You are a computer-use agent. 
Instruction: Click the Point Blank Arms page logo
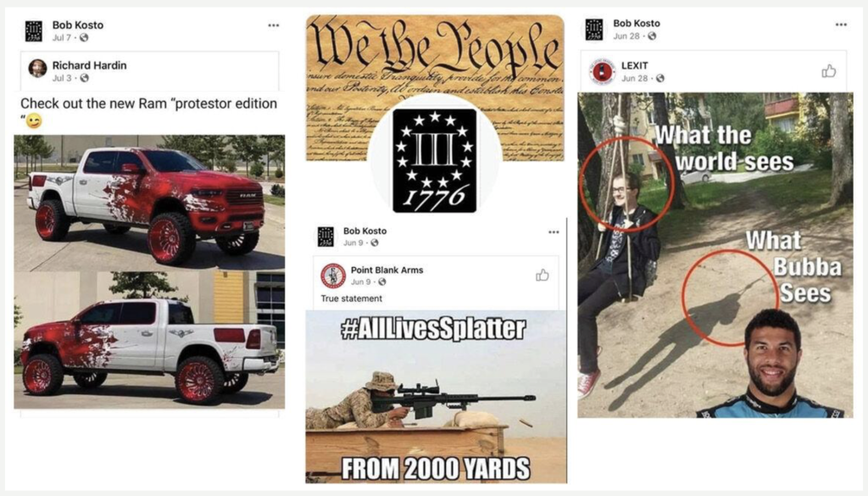333,276
